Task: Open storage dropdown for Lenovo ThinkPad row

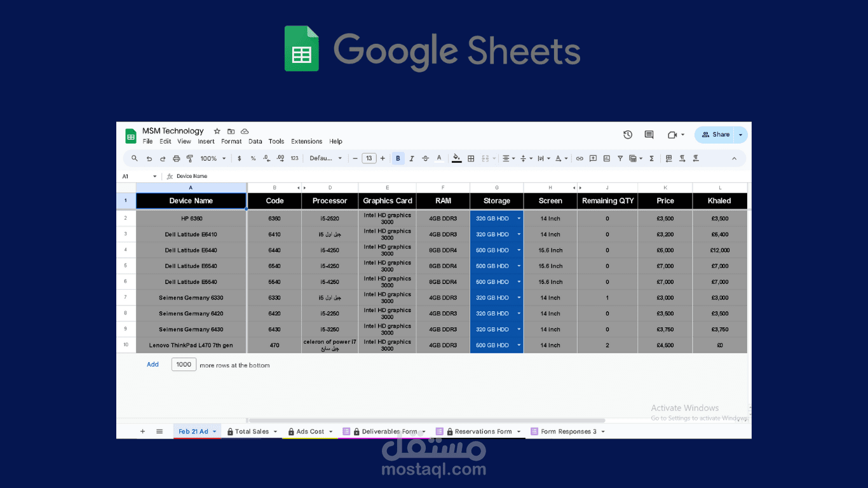Action: click(x=519, y=346)
